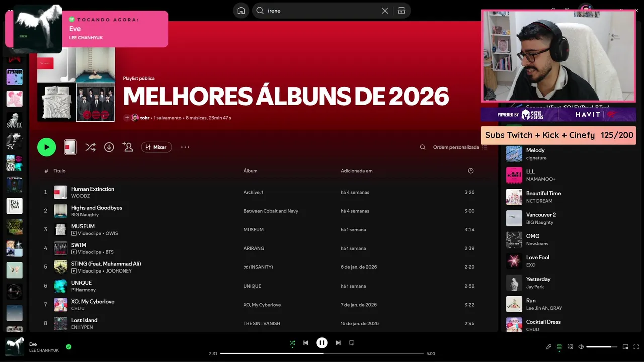Toggle repeat mode
This screenshot has width=644, height=362.
[x=352, y=343]
